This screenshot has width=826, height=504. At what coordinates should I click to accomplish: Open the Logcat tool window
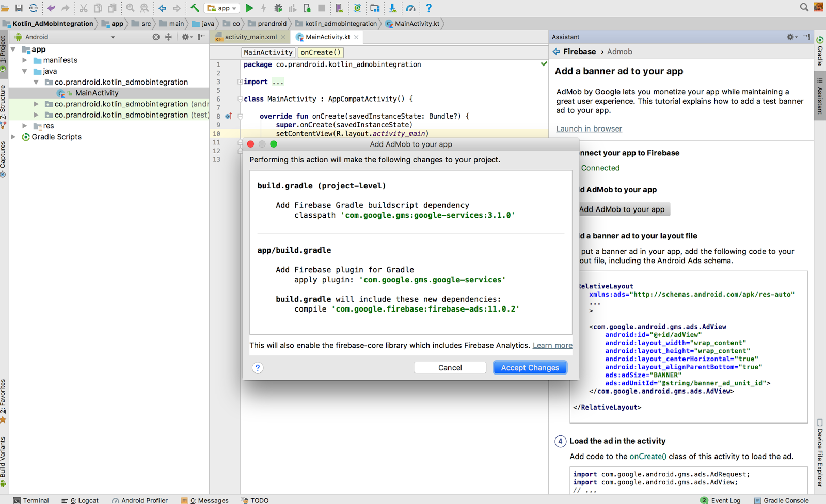pyautogui.click(x=80, y=500)
